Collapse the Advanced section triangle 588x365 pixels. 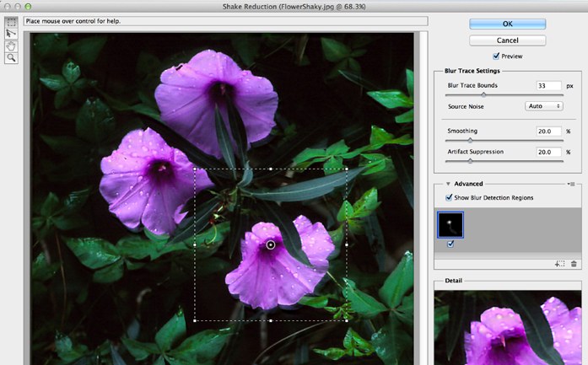point(448,184)
